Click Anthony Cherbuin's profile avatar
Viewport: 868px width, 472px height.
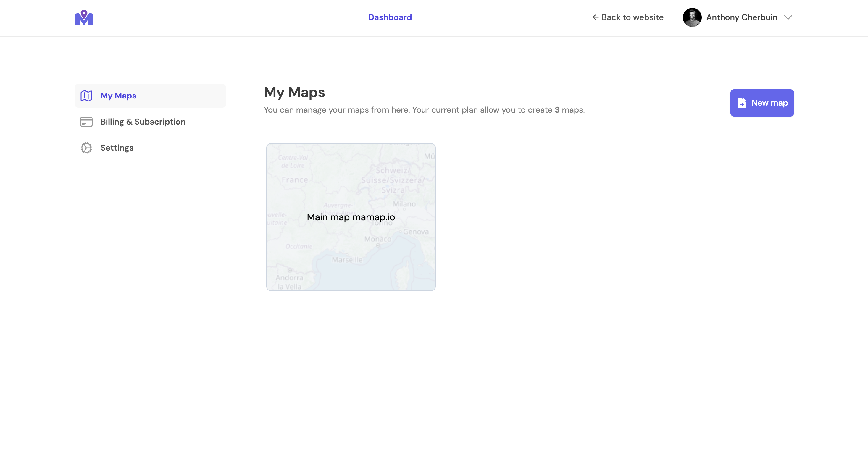click(x=692, y=17)
